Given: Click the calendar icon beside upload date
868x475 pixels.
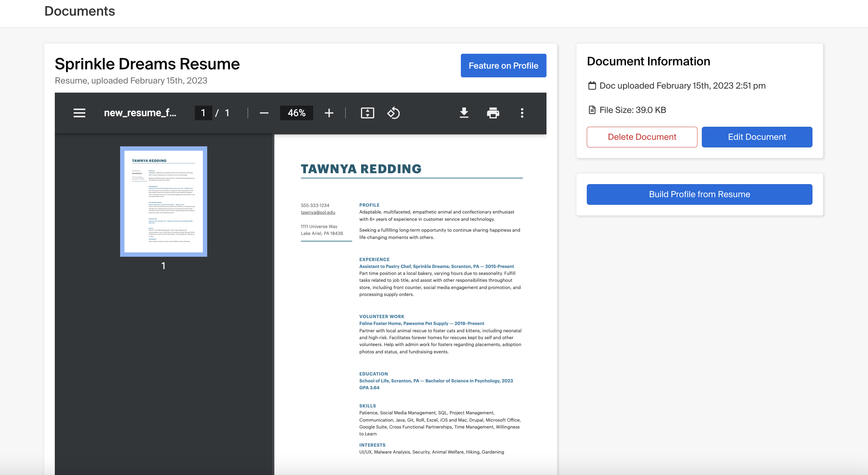Looking at the screenshot, I should point(592,86).
